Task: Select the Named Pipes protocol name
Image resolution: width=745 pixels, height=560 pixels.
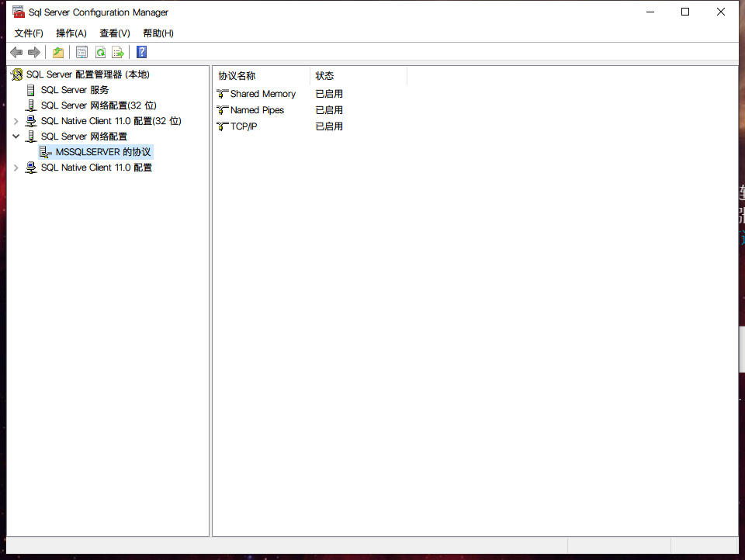Action: click(x=257, y=110)
